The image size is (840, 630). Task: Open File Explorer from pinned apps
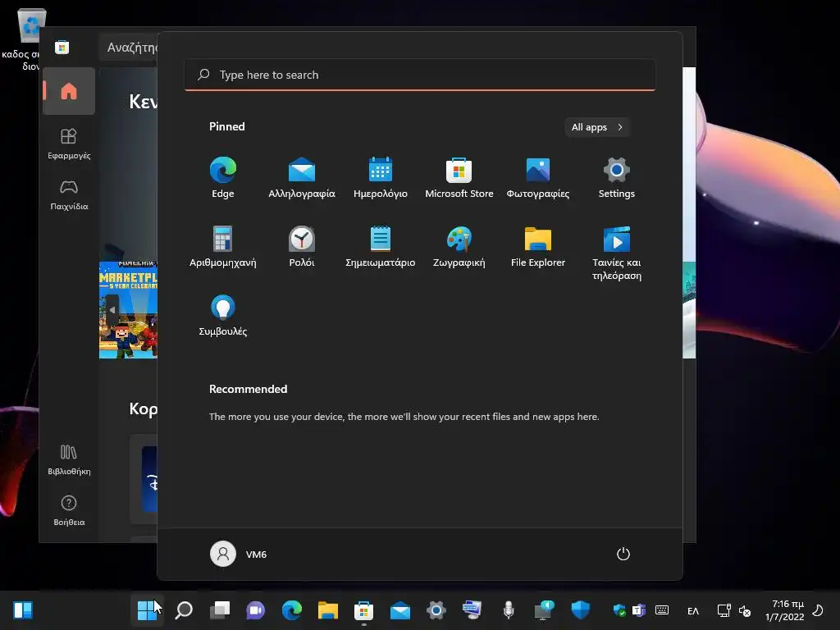(538, 246)
